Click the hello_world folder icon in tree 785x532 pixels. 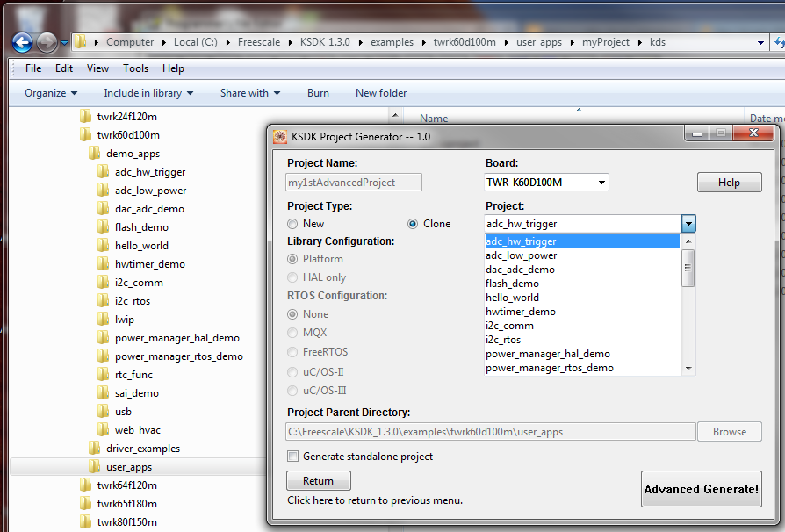pyautogui.click(x=103, y=245)
